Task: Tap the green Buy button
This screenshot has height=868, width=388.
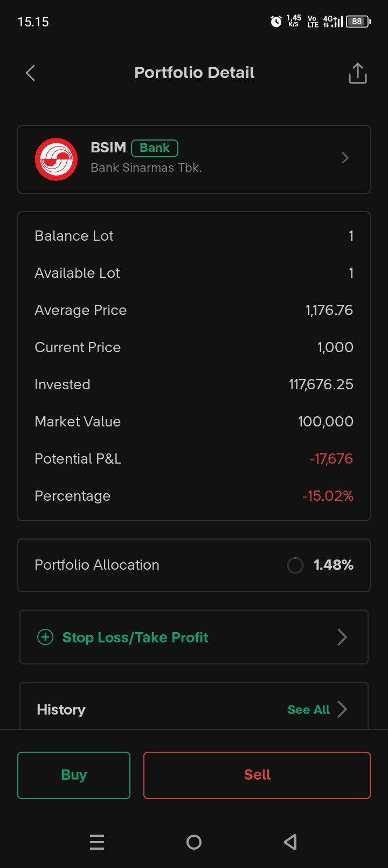Action: tap(74, 775)
